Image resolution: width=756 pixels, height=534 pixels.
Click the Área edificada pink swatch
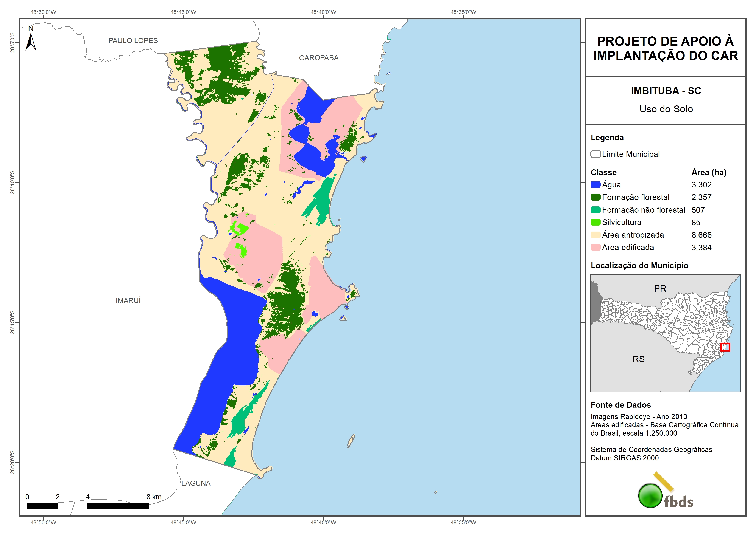point(595,248)
